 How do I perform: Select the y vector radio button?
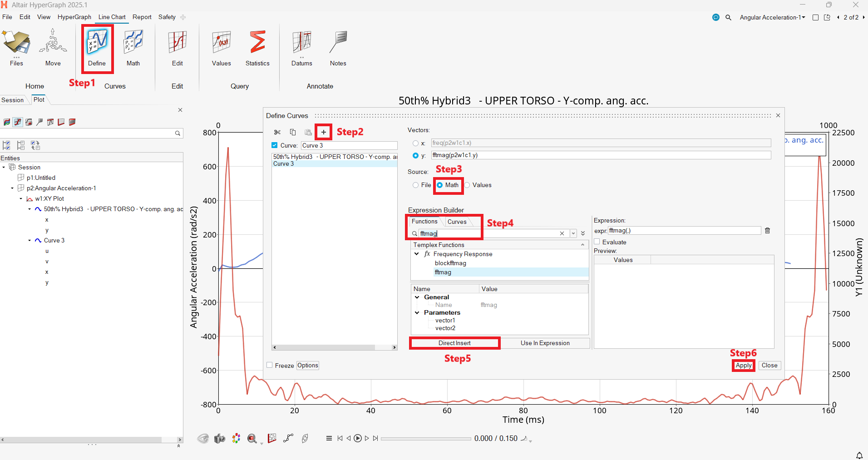click(x=415, y=155)
